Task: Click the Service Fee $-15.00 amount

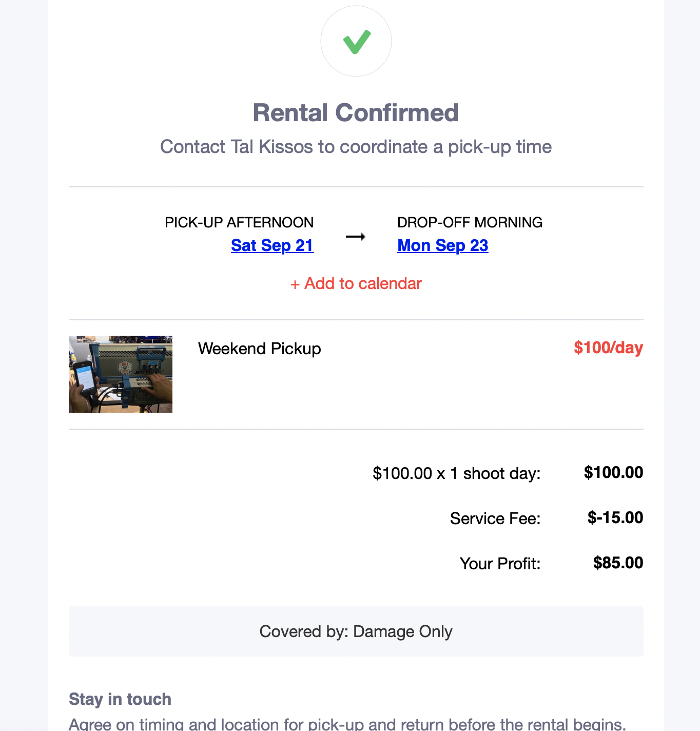Action: tap(615, 517)
